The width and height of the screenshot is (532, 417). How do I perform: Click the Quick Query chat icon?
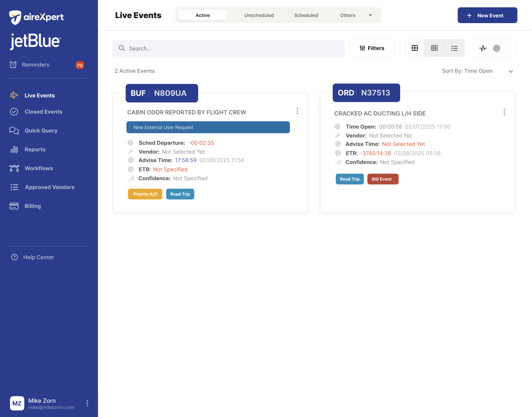[x=14, y=130]
